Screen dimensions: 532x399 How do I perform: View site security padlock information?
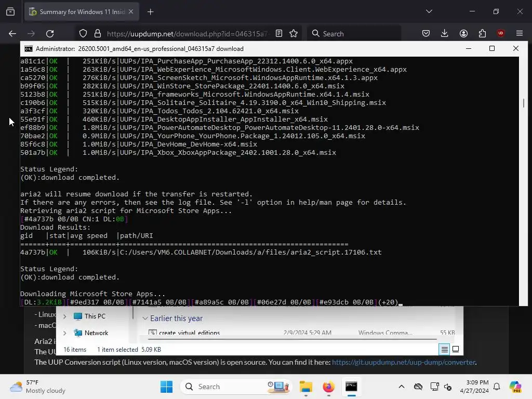point(98,34)
